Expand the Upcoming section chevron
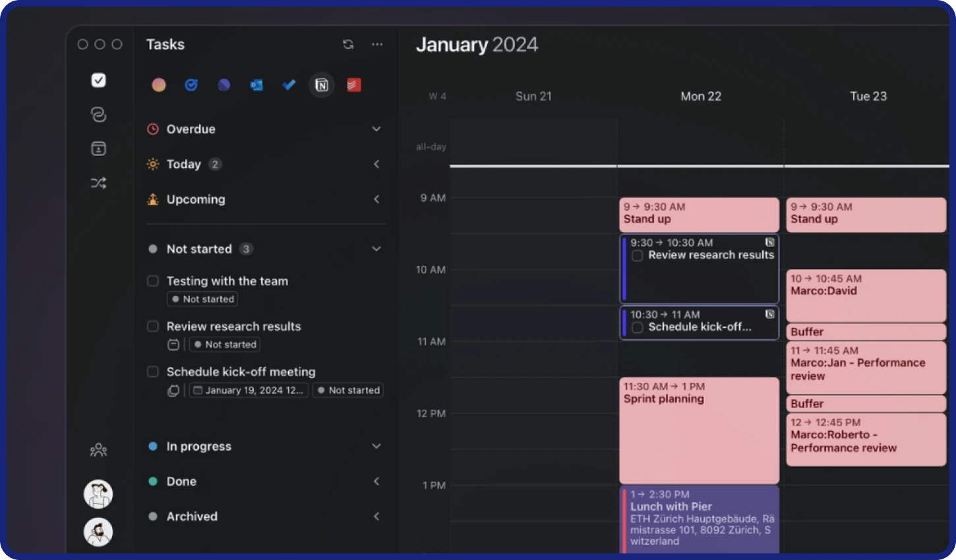The image size is (956, 560). point(376,199)
